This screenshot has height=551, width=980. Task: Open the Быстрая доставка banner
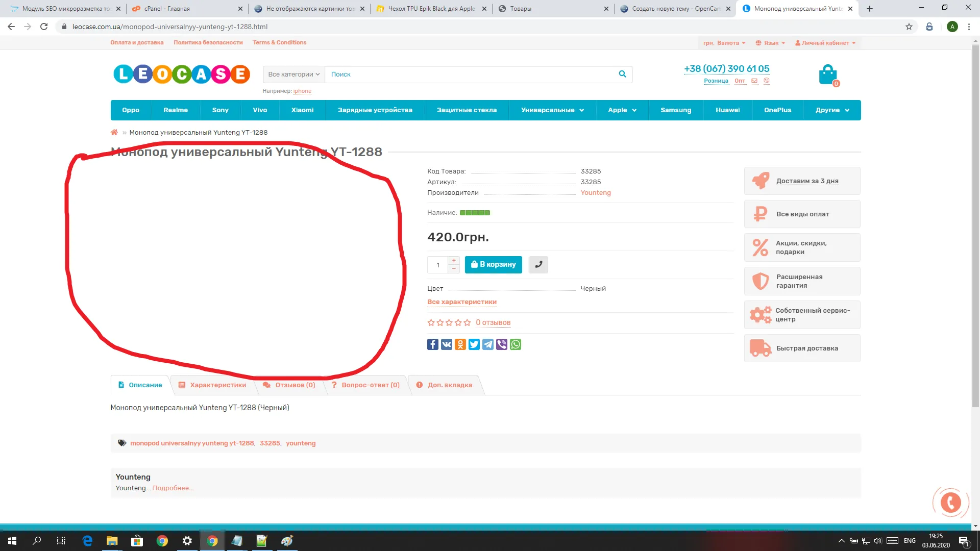pyautogui.click(x=802, y=348)
